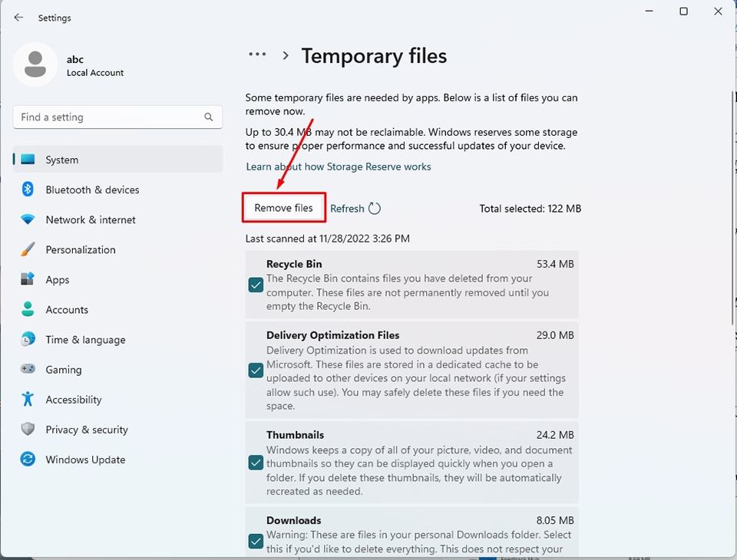Click the 8.05 MB size value
Screen dimensions: 737x560
[x=555, y=521]
